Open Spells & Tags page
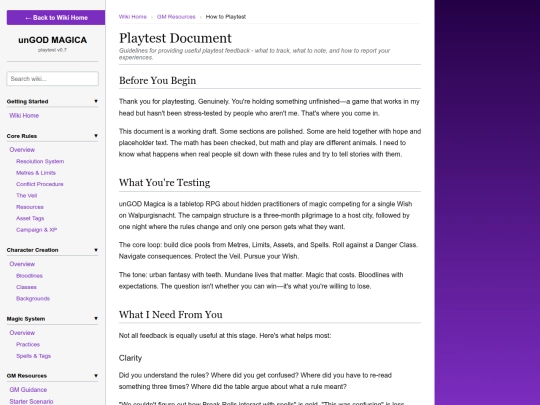Image resolution: width=540 pixels, height=405 pixels. [x=33, y=356]
